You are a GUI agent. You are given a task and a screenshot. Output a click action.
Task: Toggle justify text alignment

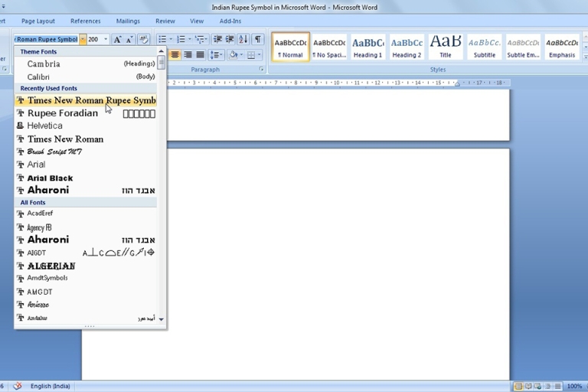201,55
